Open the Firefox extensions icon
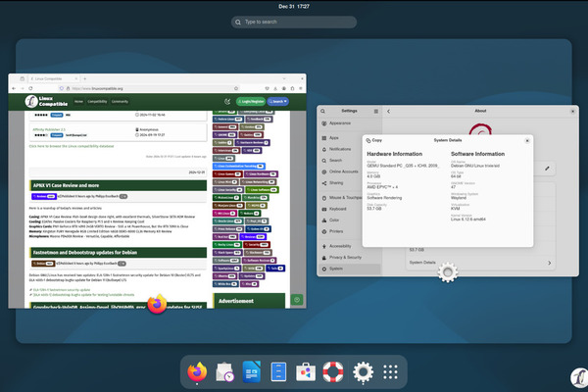 (x=292, y=88)
